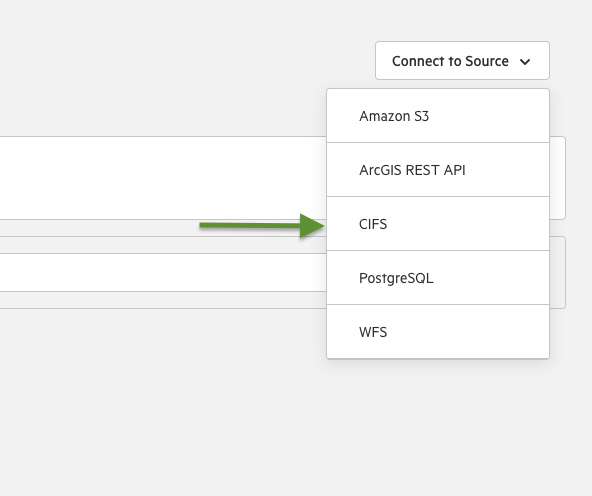Click the chevron icon beside Connect to Source

525,62
